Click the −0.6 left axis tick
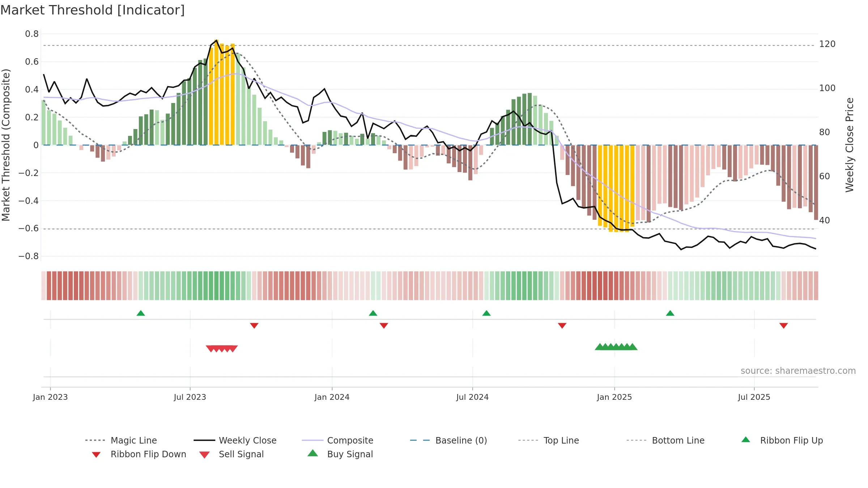 (x=28, y=228)
